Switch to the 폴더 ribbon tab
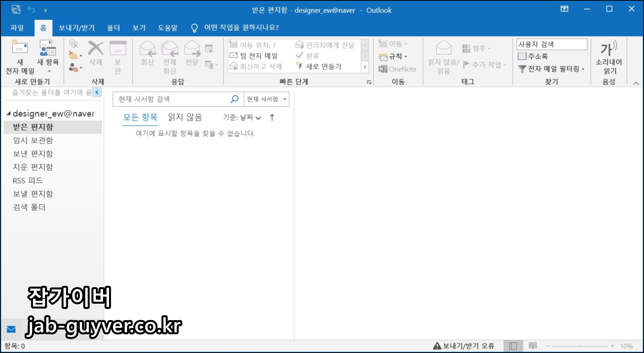The image size is (644, 353). point(113,28)
